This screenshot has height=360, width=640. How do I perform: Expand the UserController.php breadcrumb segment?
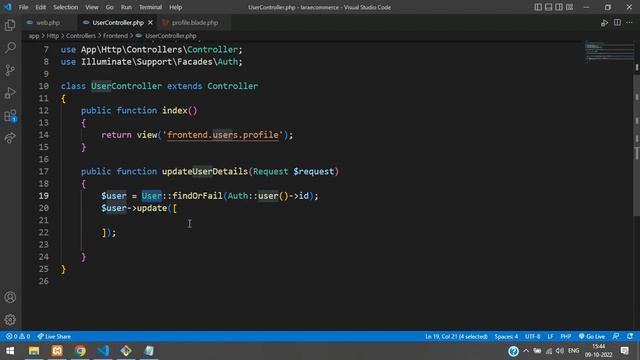[171, 36]
